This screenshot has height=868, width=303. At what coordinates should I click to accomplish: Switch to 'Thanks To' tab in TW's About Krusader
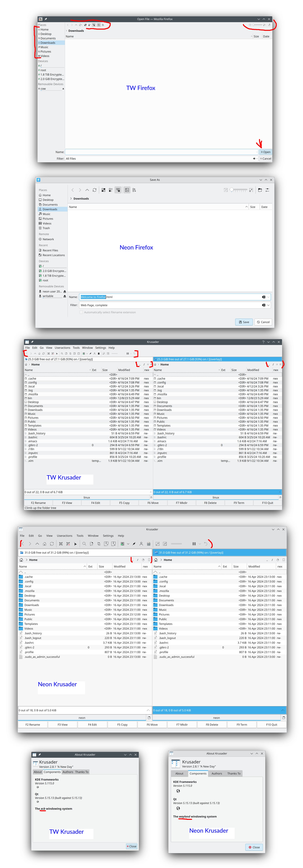82,772
